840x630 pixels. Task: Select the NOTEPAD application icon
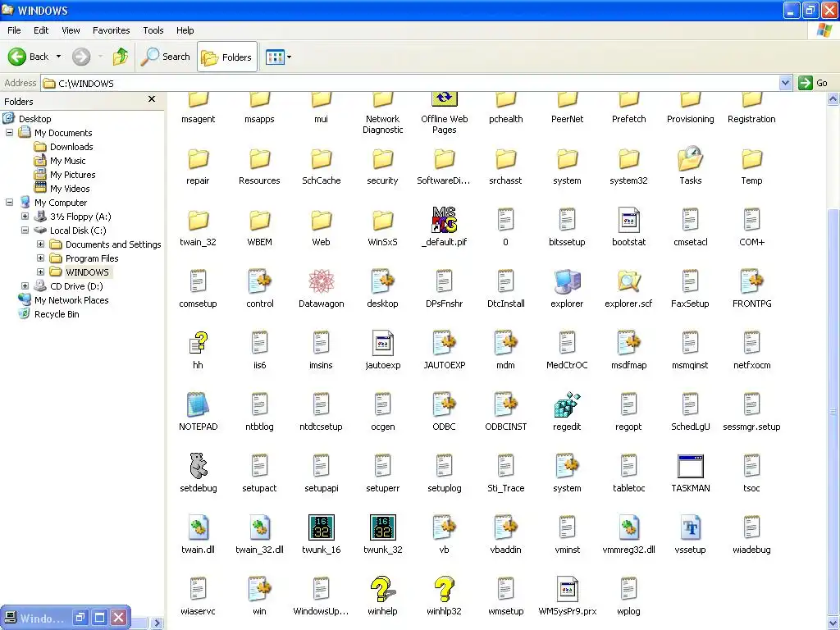(x=198, y=404)
